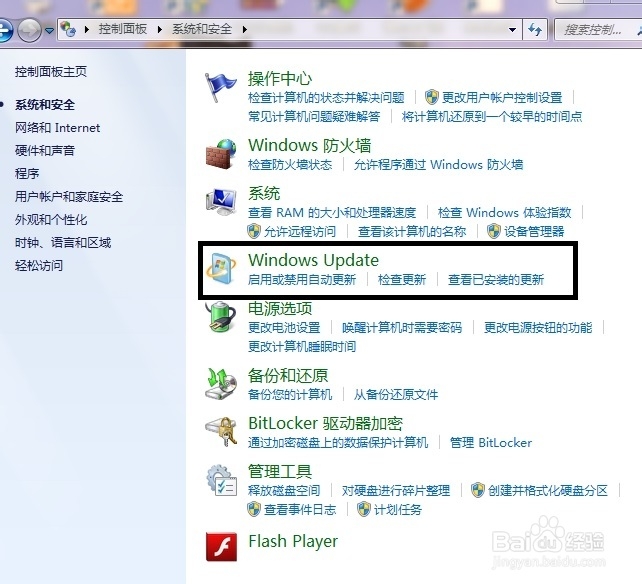
Task: Open 硬件和声音 category
Action: [45, 151]
